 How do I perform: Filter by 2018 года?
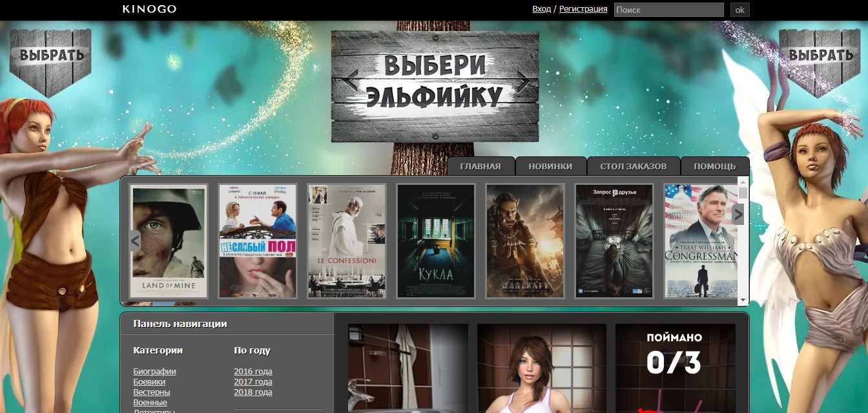pyautogui.click(x=253, y=392)
